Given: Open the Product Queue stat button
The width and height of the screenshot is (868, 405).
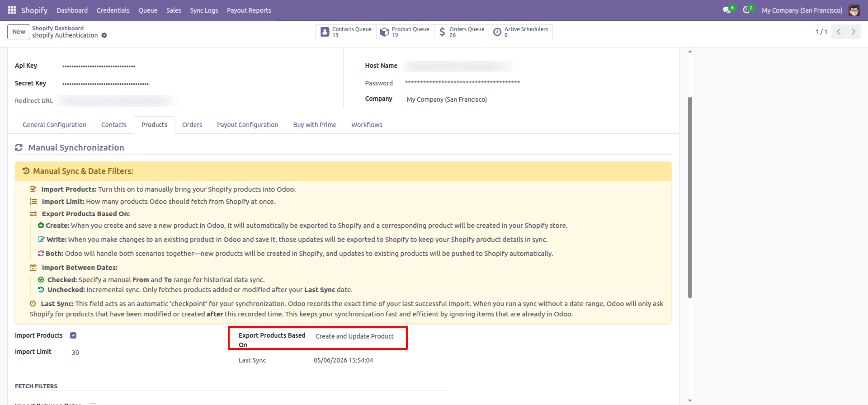Looking at the screenshot, I should point(405,32).
